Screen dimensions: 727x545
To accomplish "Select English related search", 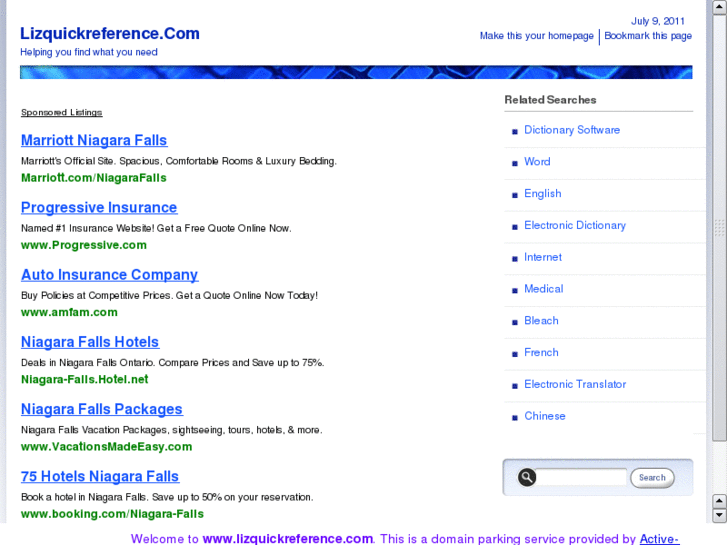I will (x=542, y=193).
